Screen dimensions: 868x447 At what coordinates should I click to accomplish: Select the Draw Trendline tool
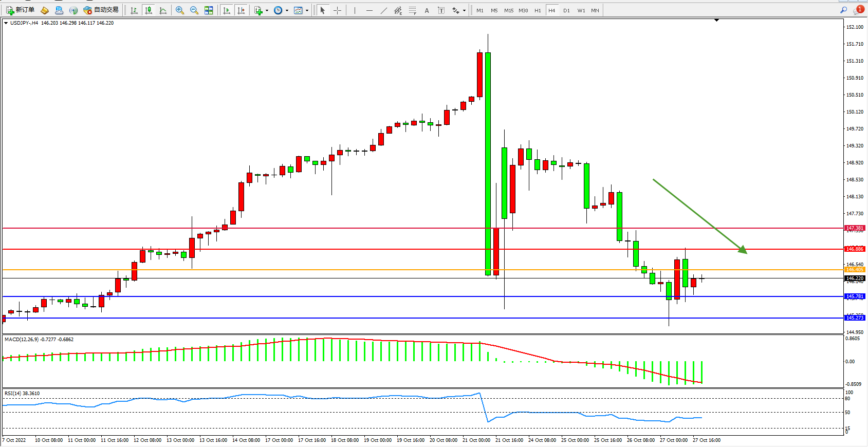click(384, 10)
